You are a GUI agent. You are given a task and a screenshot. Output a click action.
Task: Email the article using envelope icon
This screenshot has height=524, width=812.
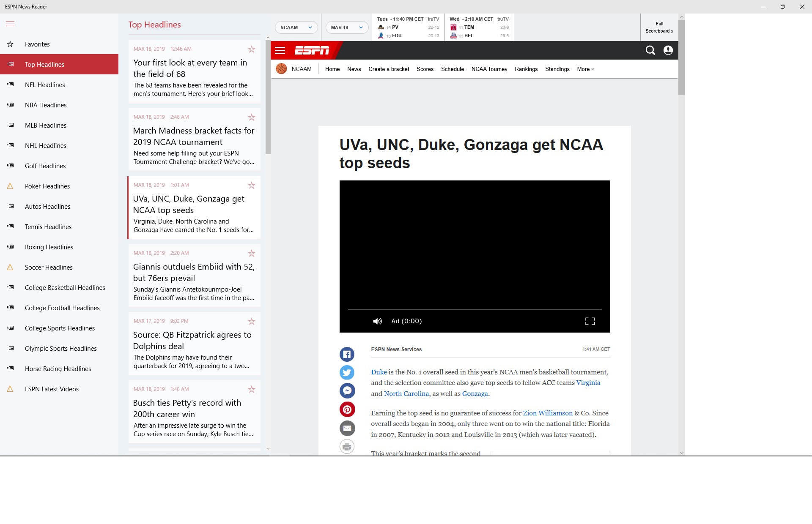click(347, 428)
